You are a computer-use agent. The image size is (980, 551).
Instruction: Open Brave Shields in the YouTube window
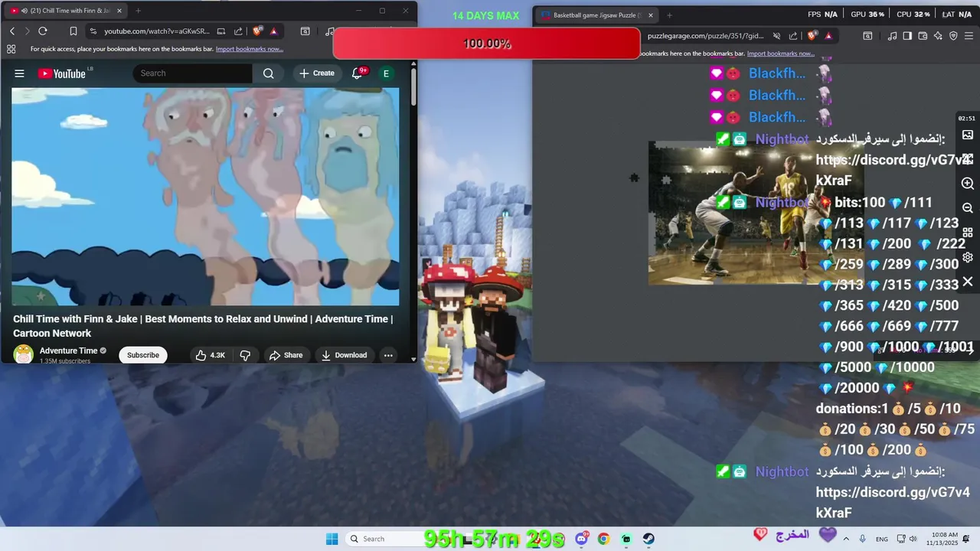[257, 31]
